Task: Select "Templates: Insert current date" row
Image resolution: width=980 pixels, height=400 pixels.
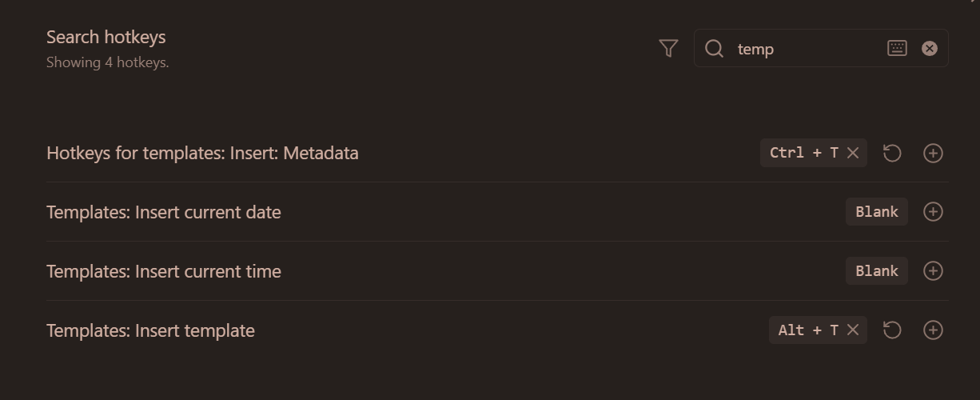Action: coord(164,212)
